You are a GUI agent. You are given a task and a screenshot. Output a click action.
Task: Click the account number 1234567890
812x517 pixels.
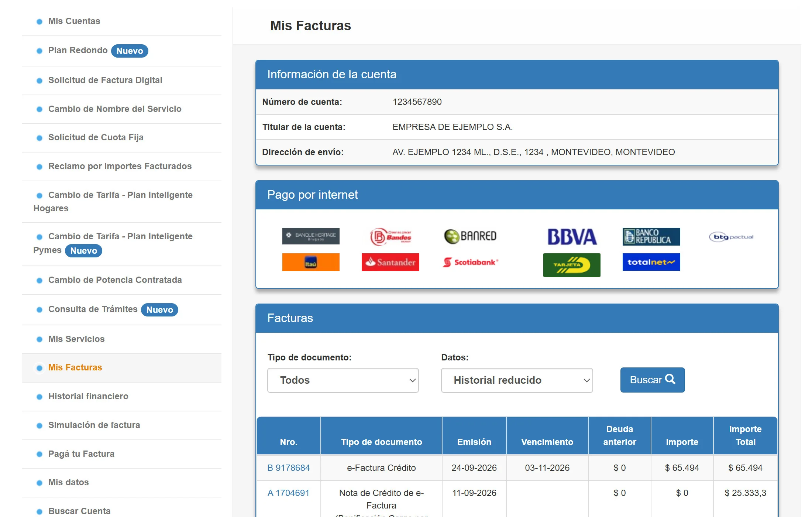(417, 102)
